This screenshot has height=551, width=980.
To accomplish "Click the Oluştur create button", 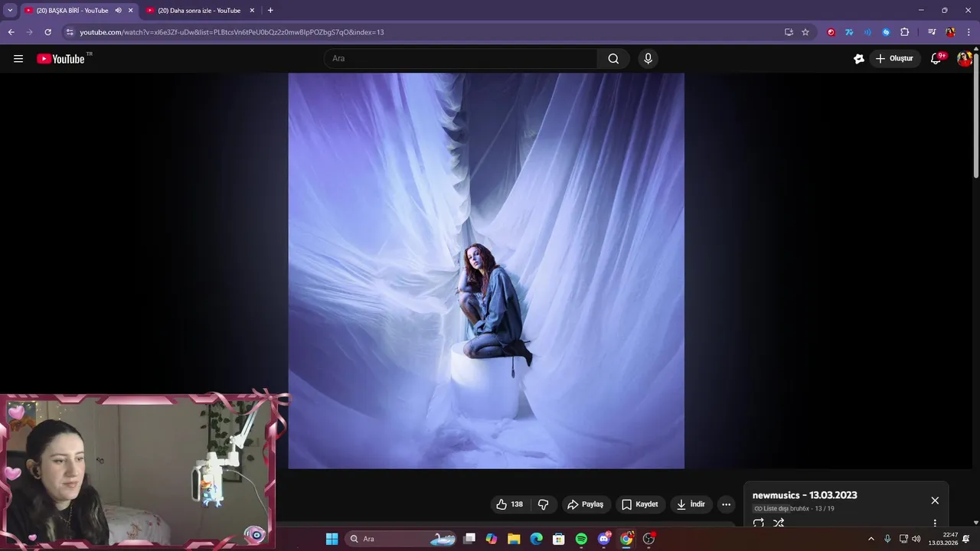I will [x=894, y=59].
